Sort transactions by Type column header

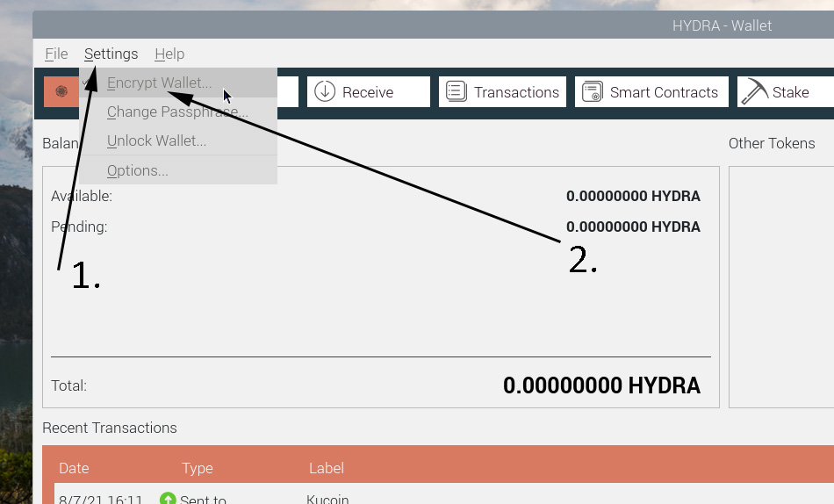coord(198,468)
